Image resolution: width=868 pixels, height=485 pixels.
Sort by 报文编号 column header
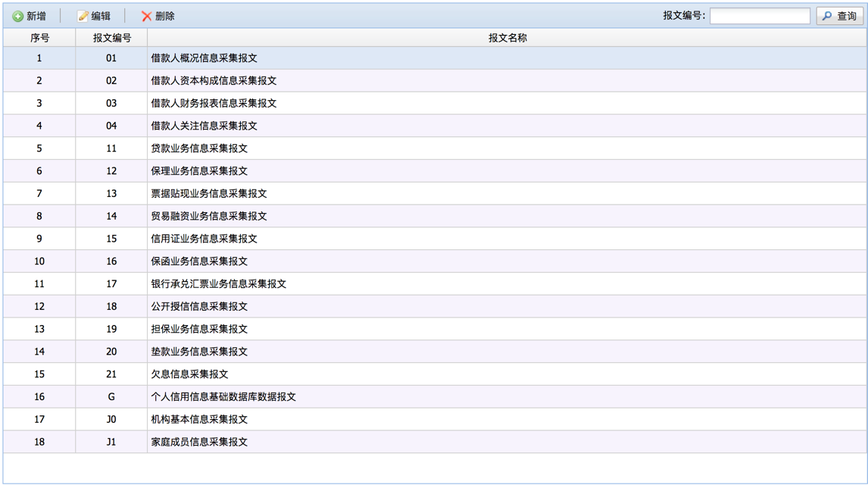(111, 38)
